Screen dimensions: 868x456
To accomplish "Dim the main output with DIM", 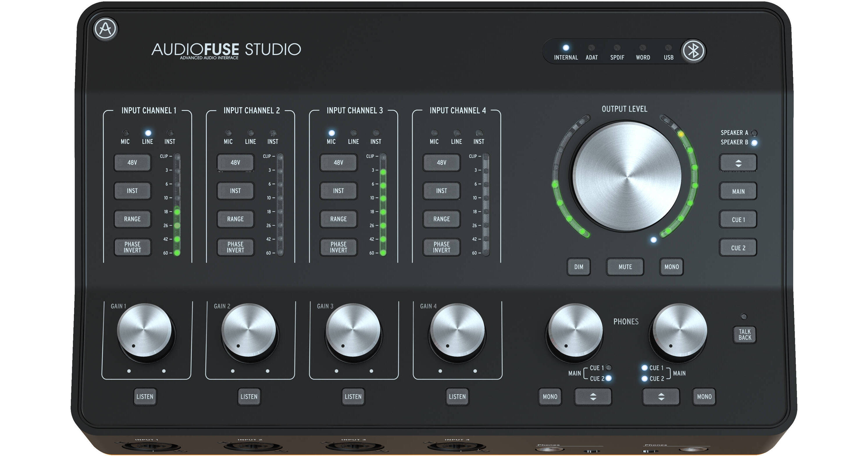I will pos(579,267).
